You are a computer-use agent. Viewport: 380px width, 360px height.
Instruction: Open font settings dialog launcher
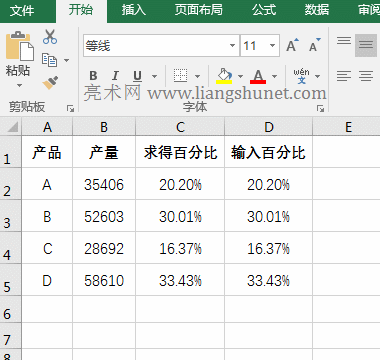320,108
